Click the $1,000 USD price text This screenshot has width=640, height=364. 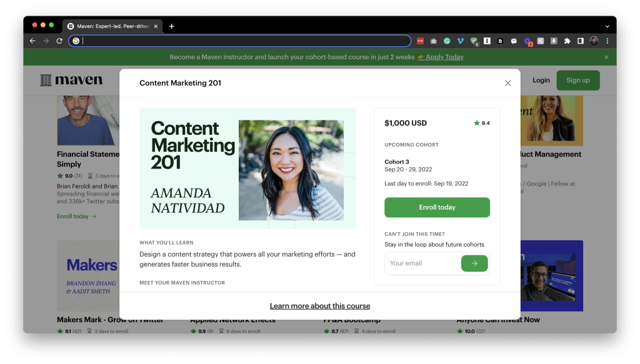pos(406,123)
